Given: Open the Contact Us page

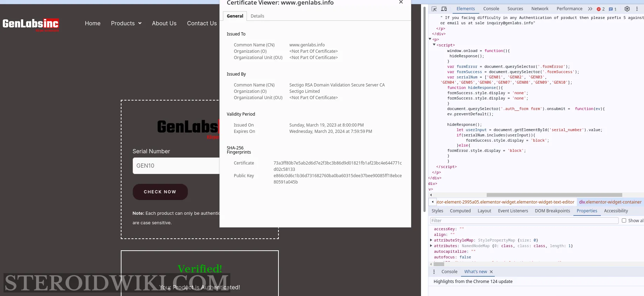Looking at the screenshot, I should point(202,23).
